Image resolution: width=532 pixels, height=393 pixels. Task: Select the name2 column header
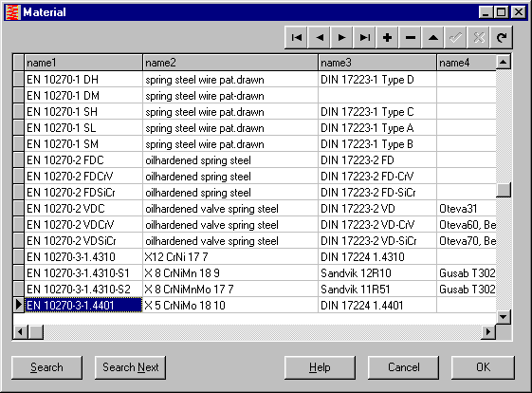tap(230, 63)
